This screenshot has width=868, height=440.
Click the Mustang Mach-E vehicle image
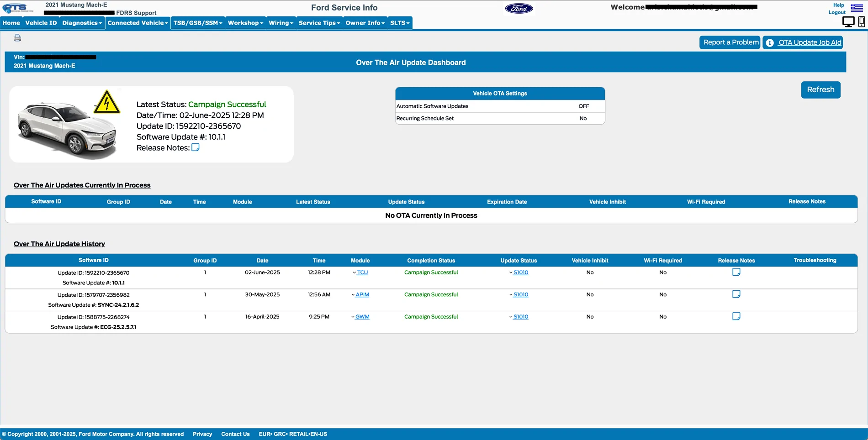pyautogui.click(x=67, y=130)
